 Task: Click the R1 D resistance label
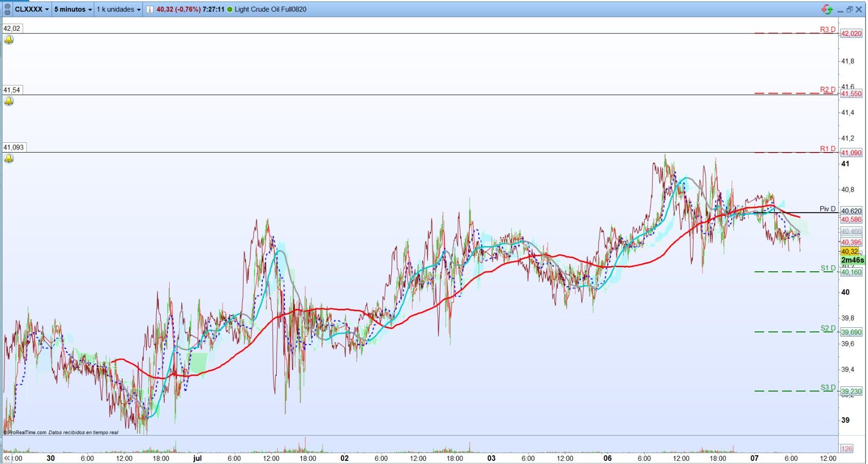827,149
